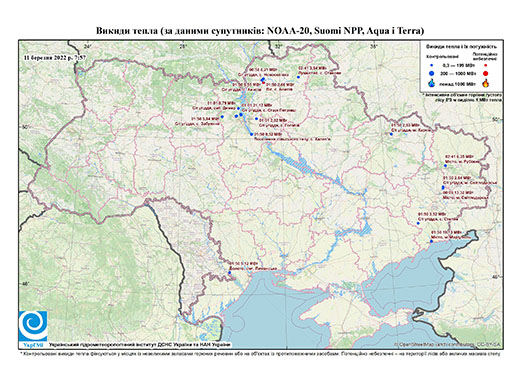
Task: Click the UkrGMI swirl logo
Action: pos(33,327)
